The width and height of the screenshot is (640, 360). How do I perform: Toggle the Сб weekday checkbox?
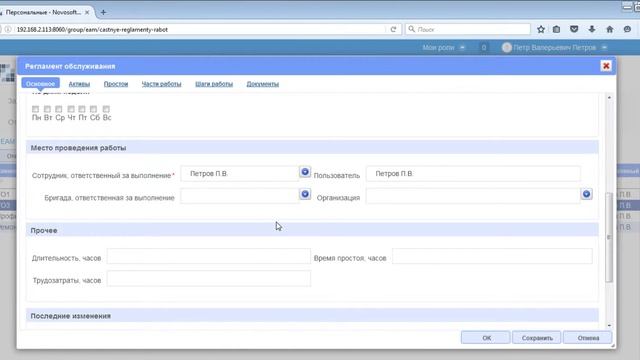(x=93, y=109)
